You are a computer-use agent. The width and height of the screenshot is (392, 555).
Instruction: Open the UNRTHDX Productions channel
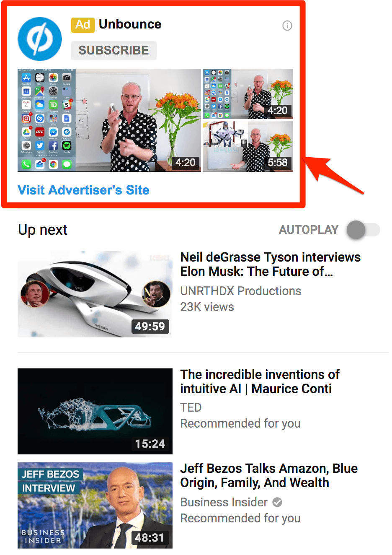coord(241,291)
